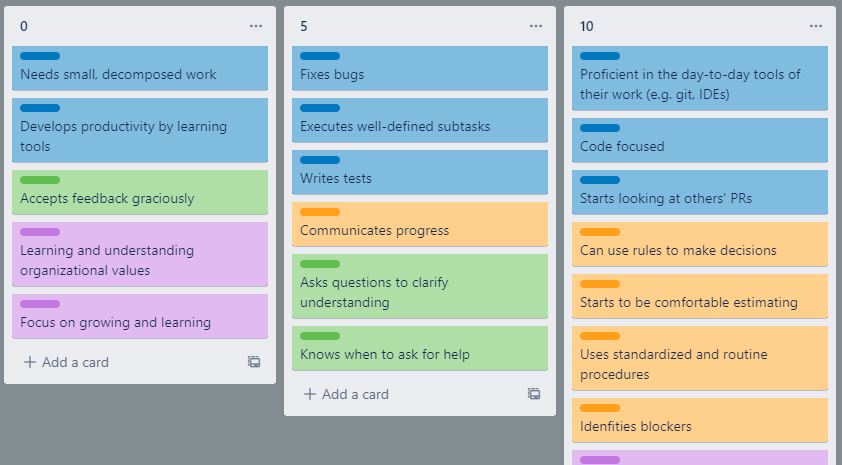This screenshot has width=842, height=465.
Task: Add a card to list 0
Action: point(67,362)
